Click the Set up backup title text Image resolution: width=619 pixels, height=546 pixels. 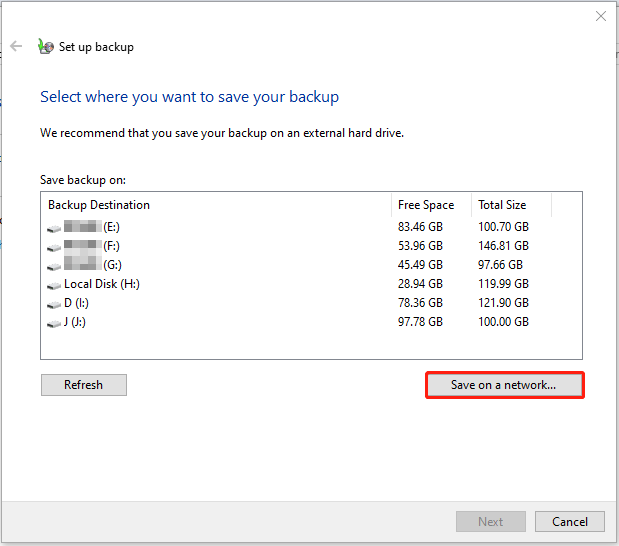96,47
